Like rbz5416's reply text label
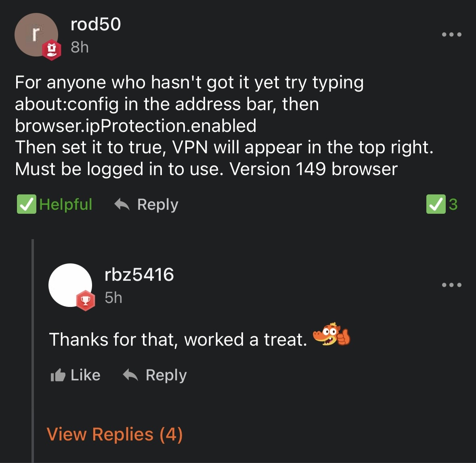Image resolution: width=476 pixels, height=463 pixels. tap(85, 375)
